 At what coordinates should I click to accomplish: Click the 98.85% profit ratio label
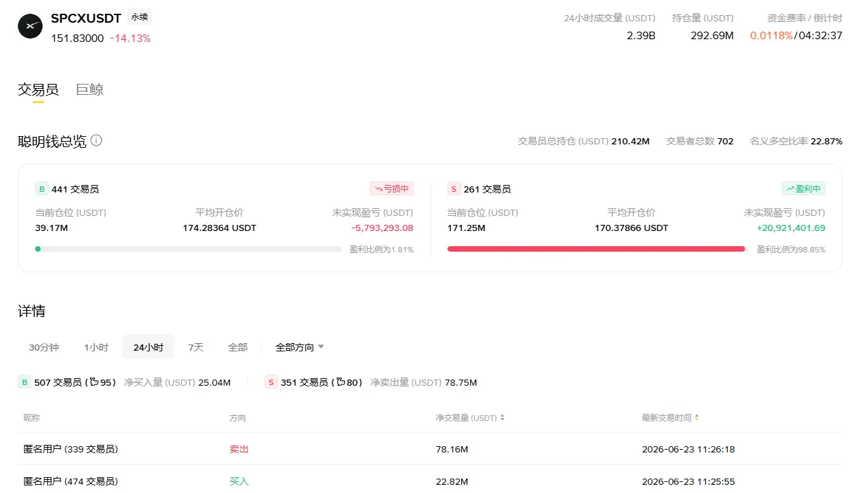click(x=791, y=250)
